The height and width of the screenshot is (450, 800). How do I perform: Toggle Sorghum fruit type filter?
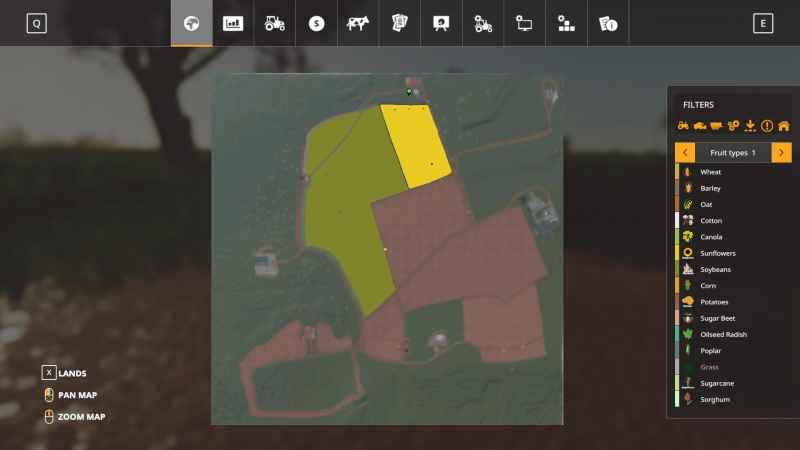click(733, 399)
